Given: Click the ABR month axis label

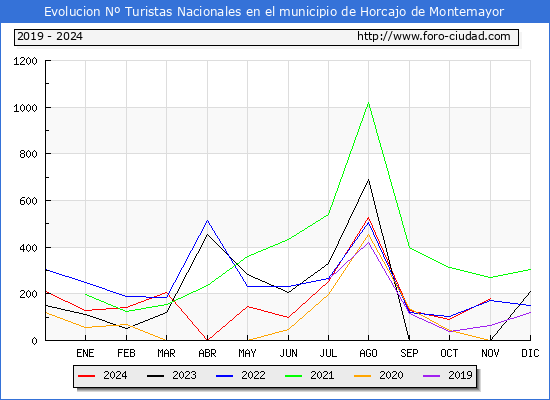Looking at the screenshot, I should pos(207,353).
